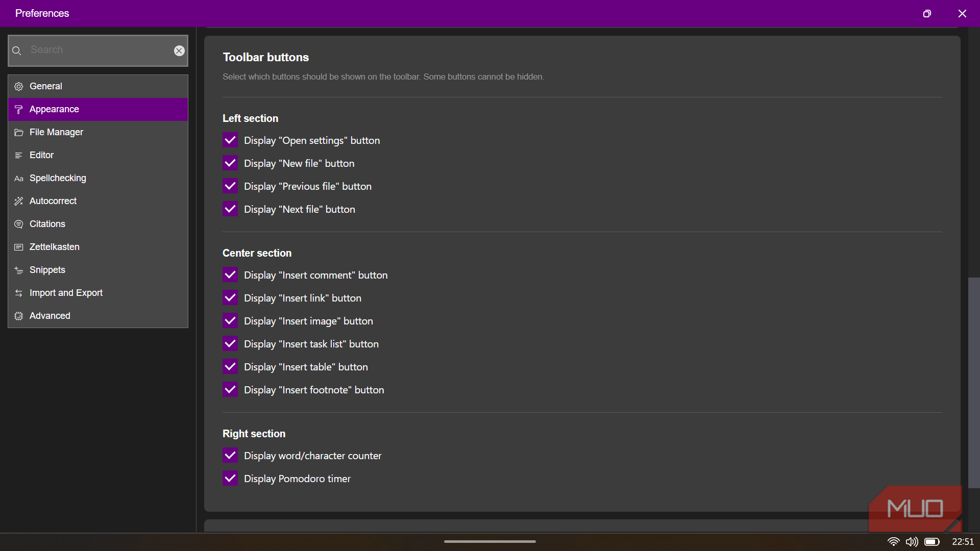Click the battery icon in system tray
Screen dimensions: 980x551
point(932,542)
